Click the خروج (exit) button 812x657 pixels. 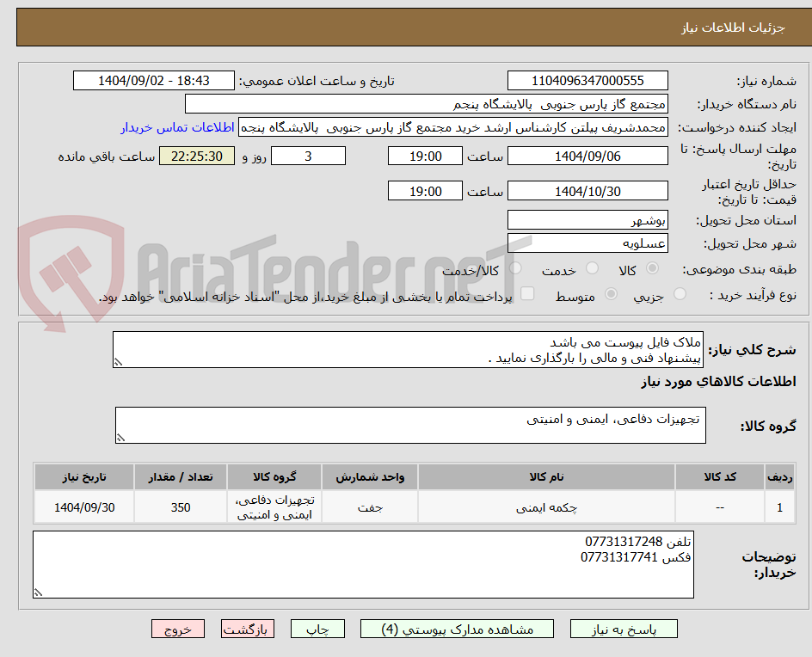(178, 629)
